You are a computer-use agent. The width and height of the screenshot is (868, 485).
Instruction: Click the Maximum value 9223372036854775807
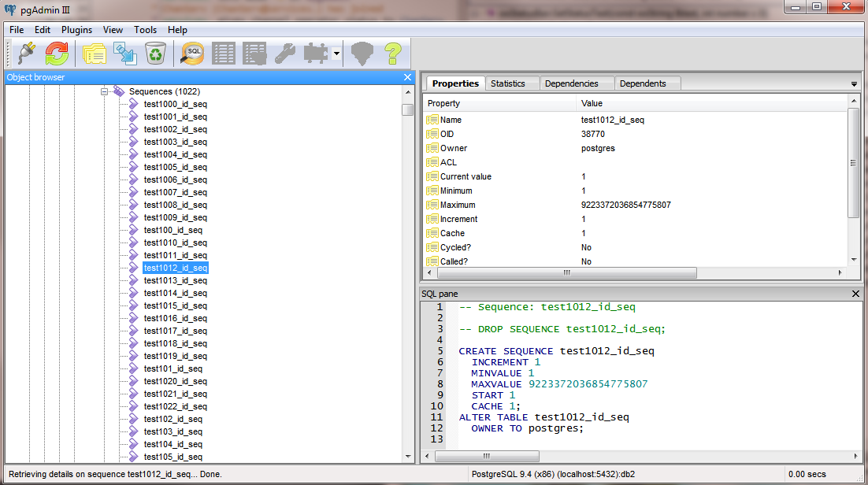coord(625,205)
